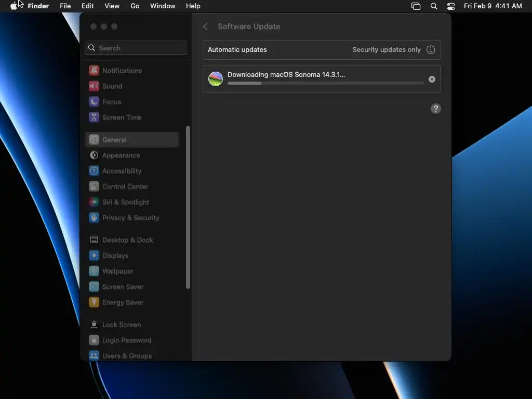This screenshot has width=532, height=399.
Task: Open the Siri & Spotlight icon
Action: 94,202
